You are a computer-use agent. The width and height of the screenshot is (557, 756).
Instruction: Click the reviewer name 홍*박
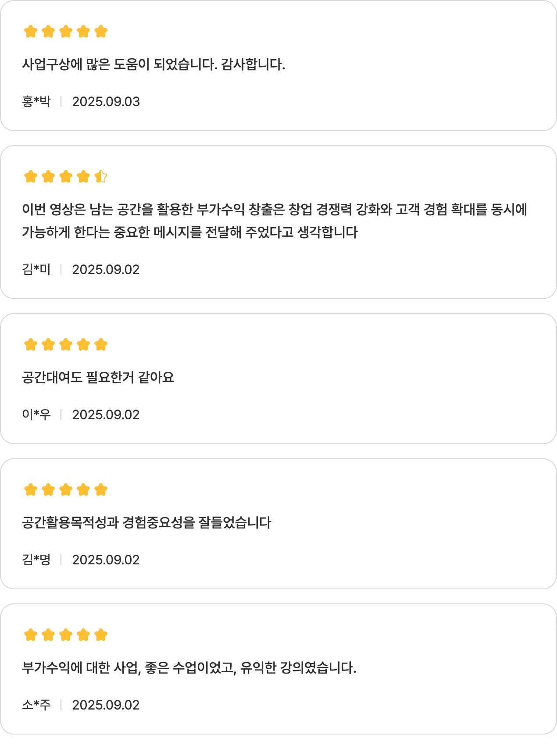click(36, 102)
